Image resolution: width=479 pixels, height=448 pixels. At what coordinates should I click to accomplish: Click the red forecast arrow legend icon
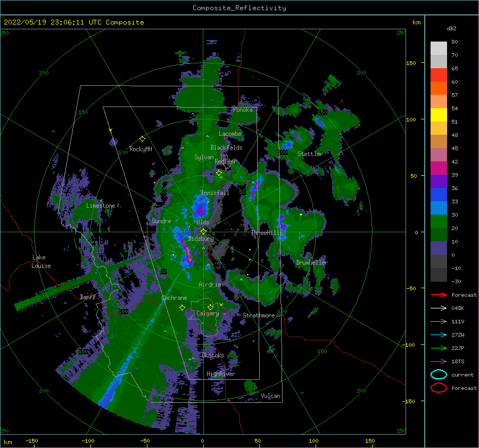click(x=439, y=295)
